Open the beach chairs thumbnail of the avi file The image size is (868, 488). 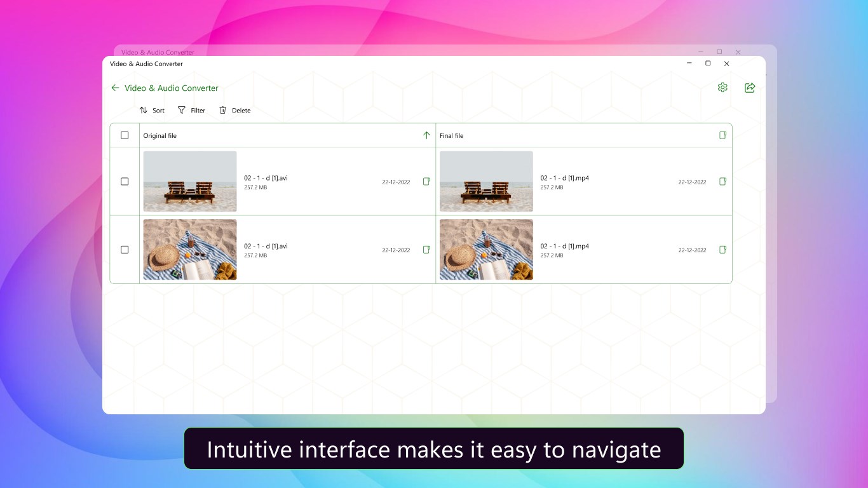[x=190, y=181]
